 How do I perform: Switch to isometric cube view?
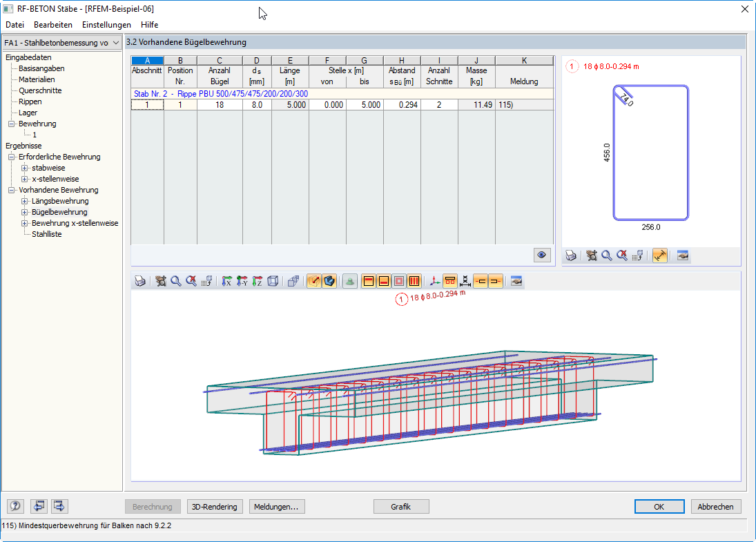click(x=273, y=281)
